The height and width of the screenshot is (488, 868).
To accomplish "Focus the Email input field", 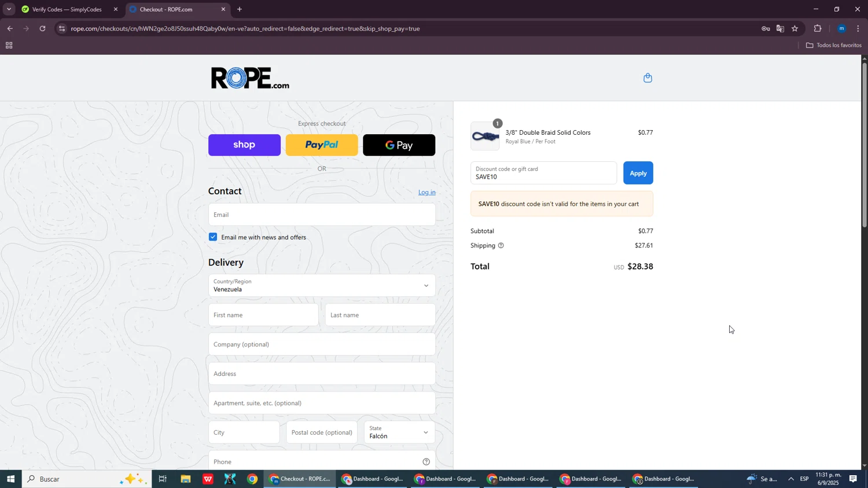I will 322,215.
